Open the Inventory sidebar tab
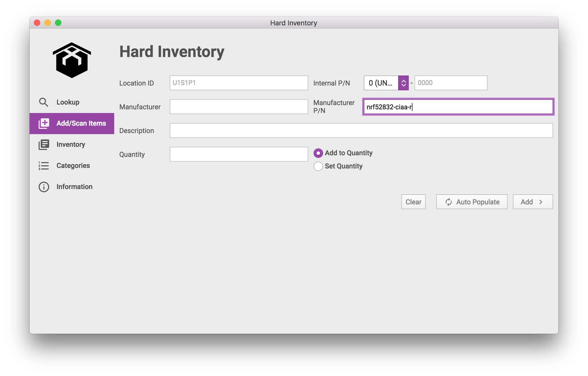 pos(71,144)
